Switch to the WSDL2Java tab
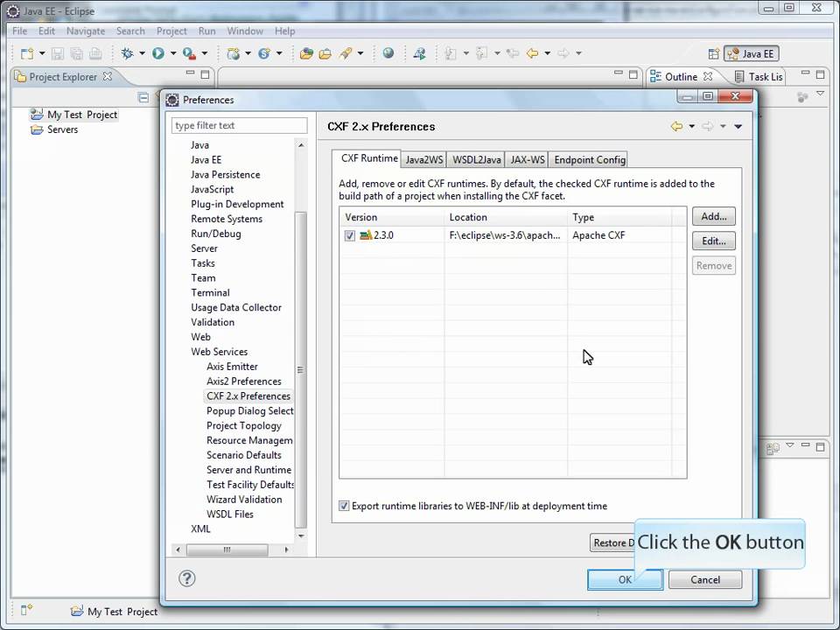Image resolution: width=840 pixels, height=630 pixels. point(476,159)
